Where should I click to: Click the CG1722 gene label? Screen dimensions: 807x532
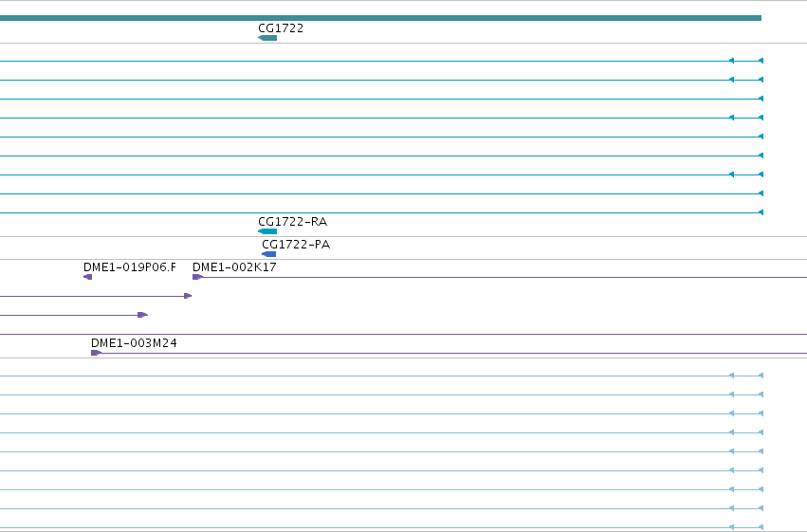point(281,28)
